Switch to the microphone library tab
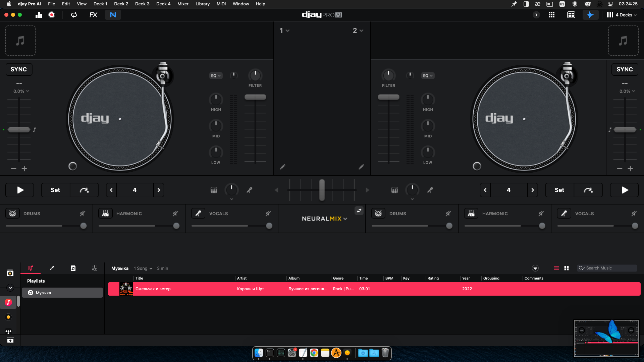Image resolution: width=644 pixels, height=362 pixels. [x=52, y=268]
